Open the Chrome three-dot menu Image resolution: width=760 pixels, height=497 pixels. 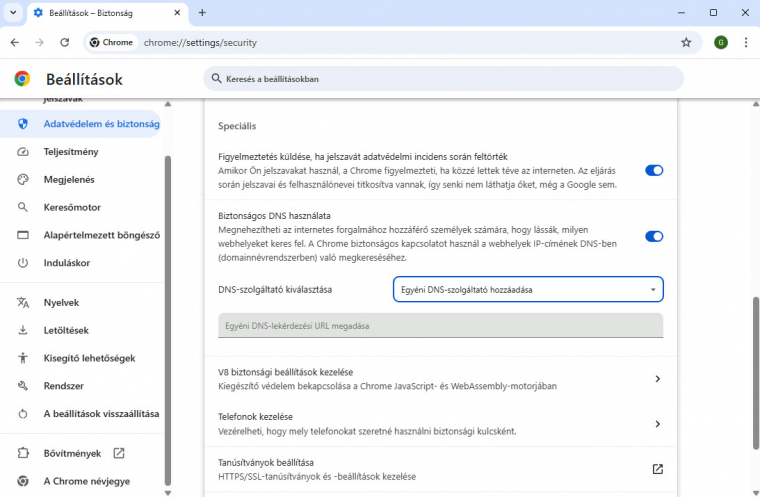745,43
